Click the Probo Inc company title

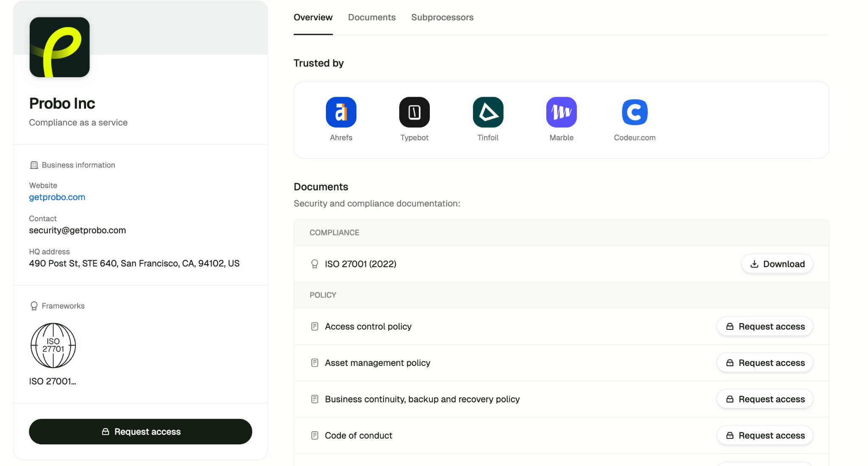point(62,103)
